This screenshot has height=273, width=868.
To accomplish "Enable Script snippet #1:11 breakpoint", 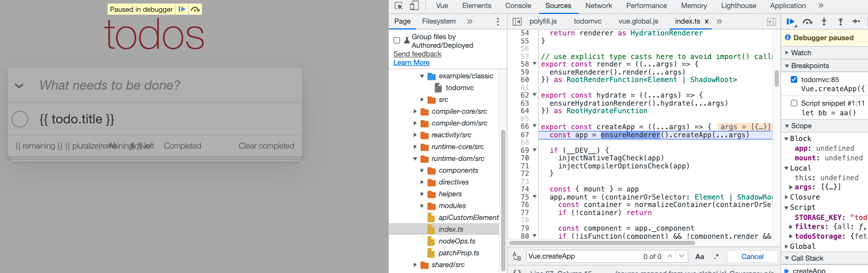I will [794, 103].
